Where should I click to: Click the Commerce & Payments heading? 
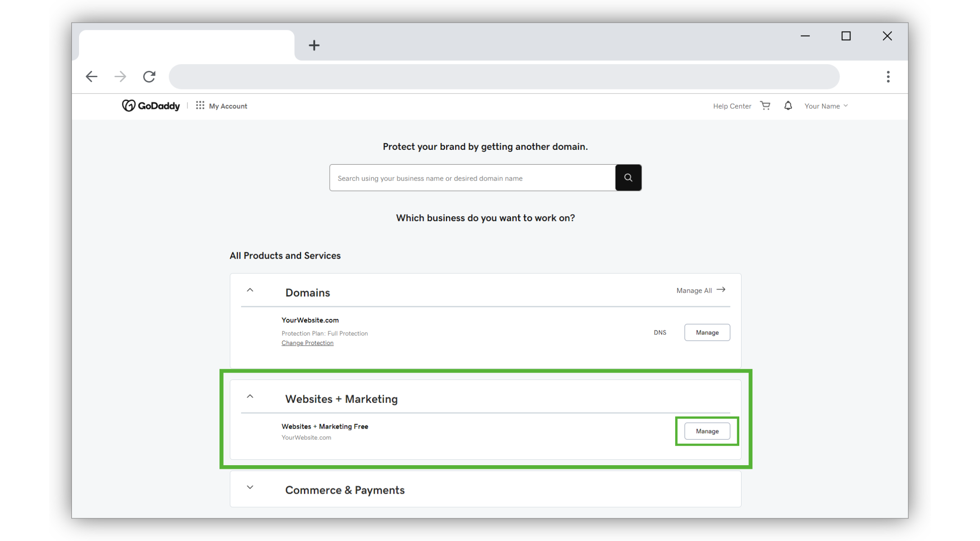345,490
